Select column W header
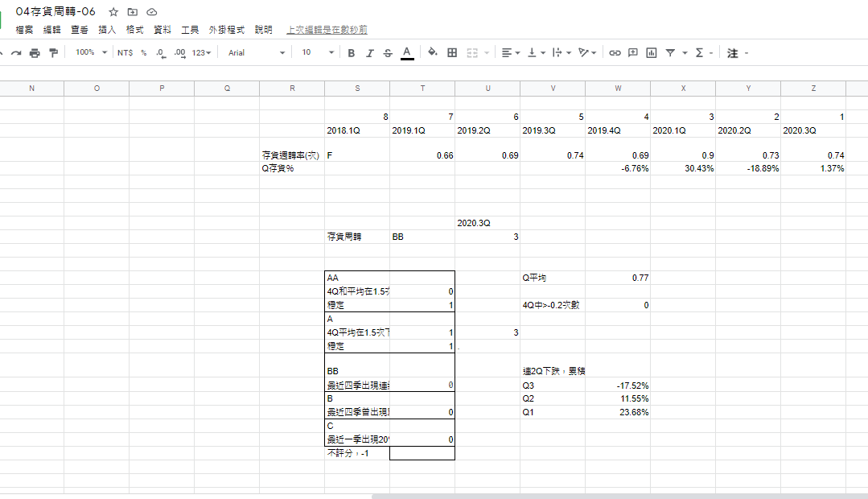The width and height of the screenshot is (868, 499). [x=618, y=88]
